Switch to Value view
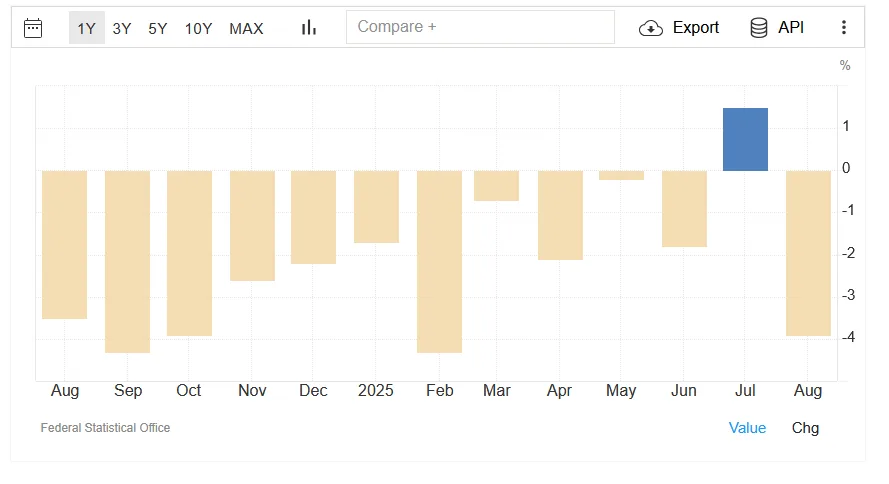889x484 pixels. (x=747, y=428)
